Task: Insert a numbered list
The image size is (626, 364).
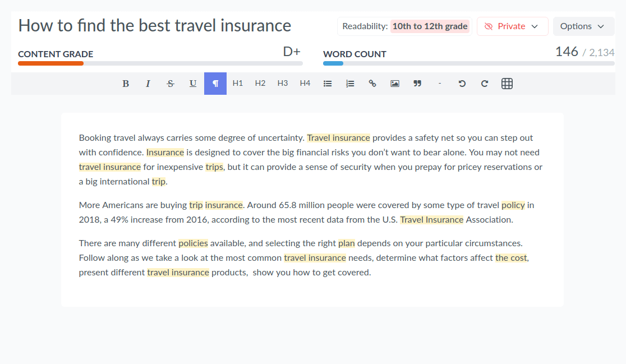Action: coord(350,83)
